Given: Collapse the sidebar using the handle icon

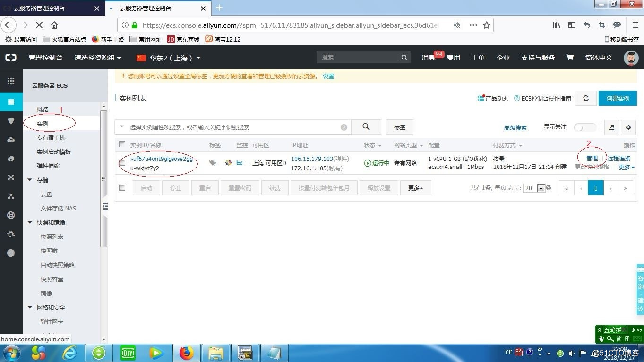Looking at the screenshot, I should click(105, 206).
